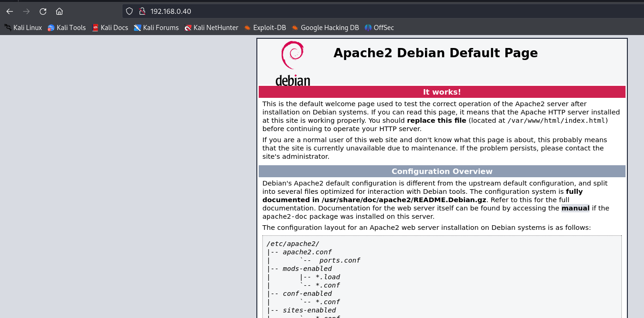Click the 'Apache2 Debian Default Page' heading
Screen dimensions: 644x318
tap(436, 53)
